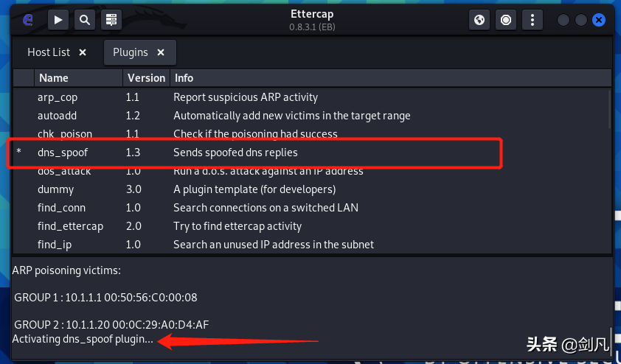Open the hosts list icon
Image resolution: width=621 pixels, height=364 pixels.
pos(111,20)
